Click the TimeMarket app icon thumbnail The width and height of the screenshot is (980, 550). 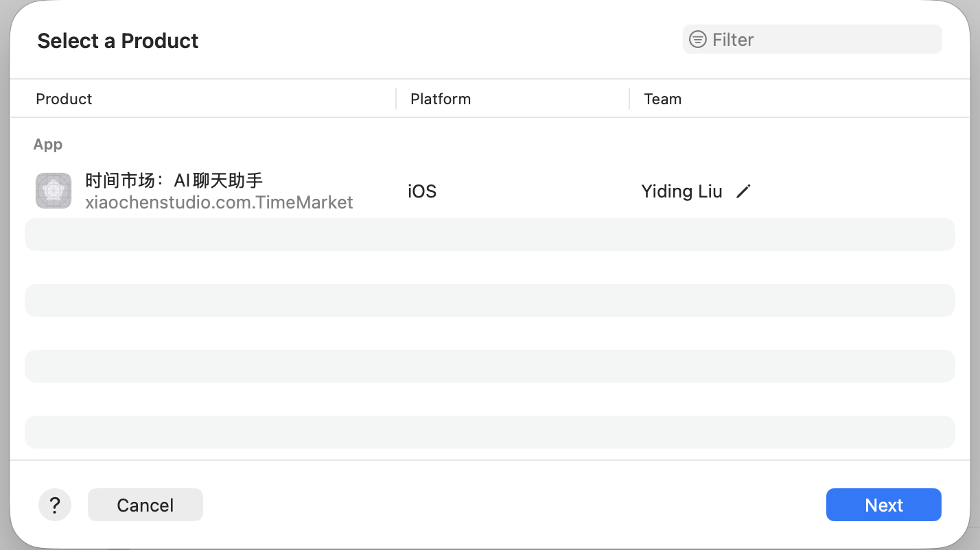pyautogui.click(x=54, y=191)
